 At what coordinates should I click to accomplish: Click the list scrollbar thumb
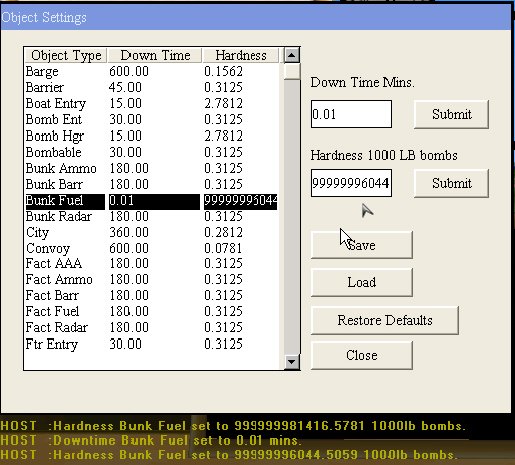point(292,71)
